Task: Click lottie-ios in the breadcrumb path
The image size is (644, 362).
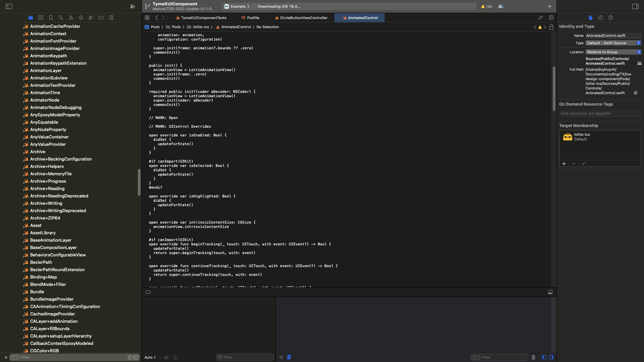Action: 201,27
